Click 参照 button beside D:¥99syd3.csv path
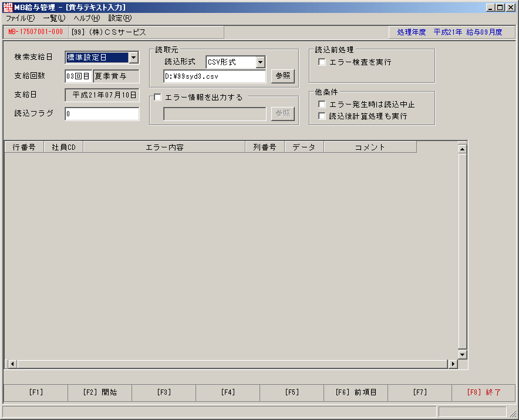Screen dimensions: 519x420 click(x=282, y=76)
